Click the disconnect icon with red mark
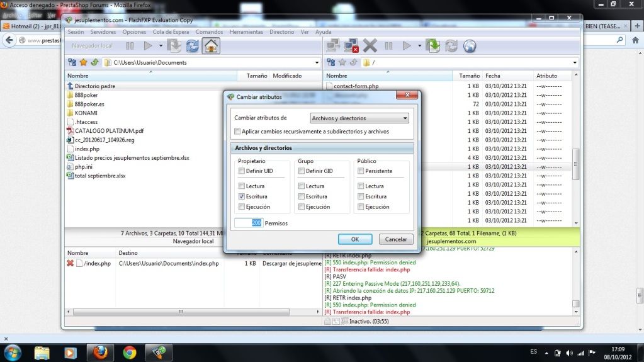Image resolution: width=644 pixels, height=362 pixels. pyautogui.click(x=351, y=45)
